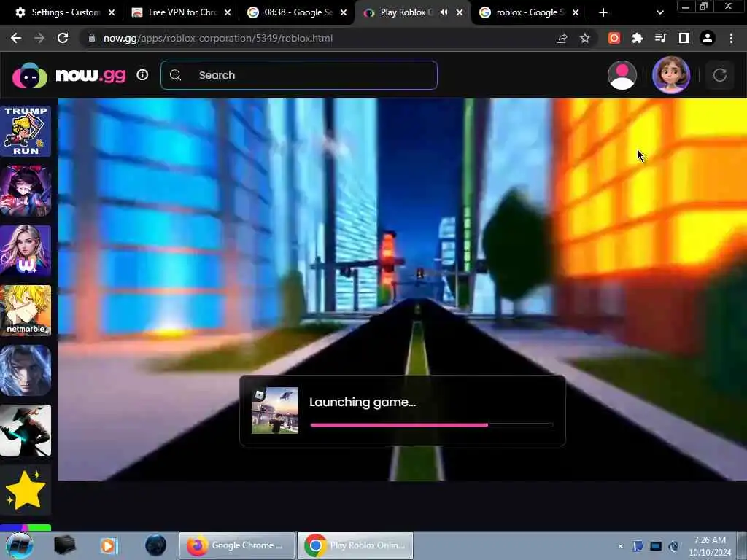747x560 pixels.
Task: Open the media player taskbar icon
Action: pos(108,545)
